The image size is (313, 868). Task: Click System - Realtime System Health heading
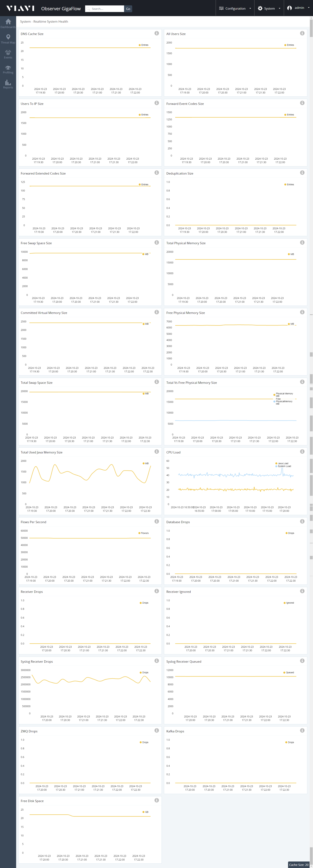[x=44, y=21]
